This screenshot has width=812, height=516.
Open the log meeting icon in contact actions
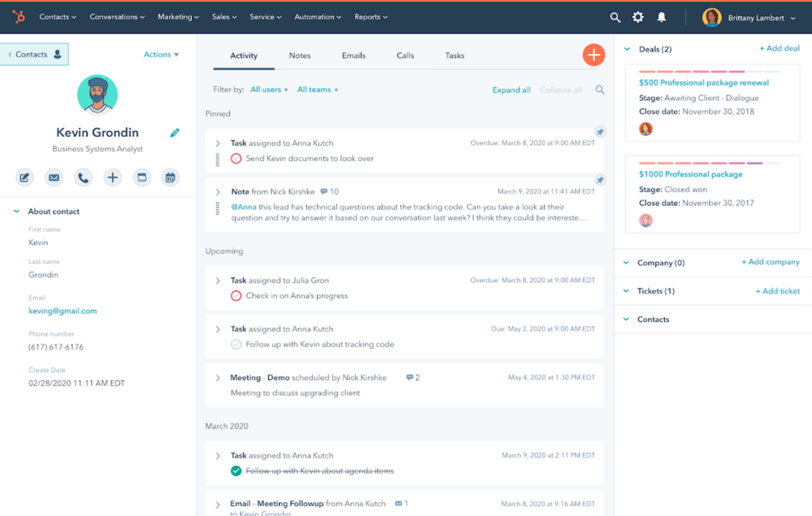coord(142,177)
